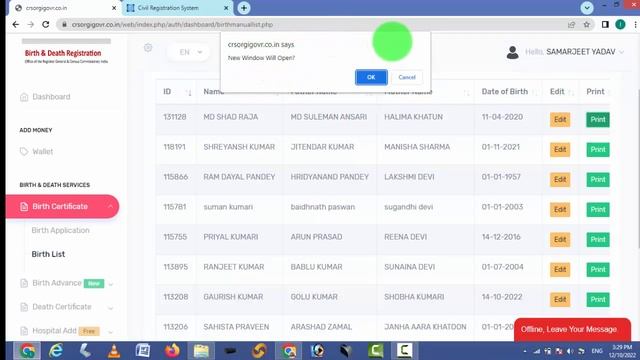Print the MD SHAD RAJA certificate
This screenshot has height=360, width=640.
[598, 120]
